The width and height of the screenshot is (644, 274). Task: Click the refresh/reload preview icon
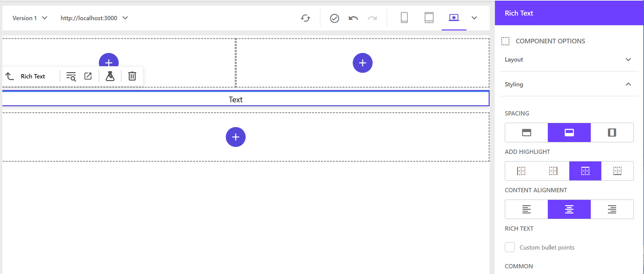point(305,18)
